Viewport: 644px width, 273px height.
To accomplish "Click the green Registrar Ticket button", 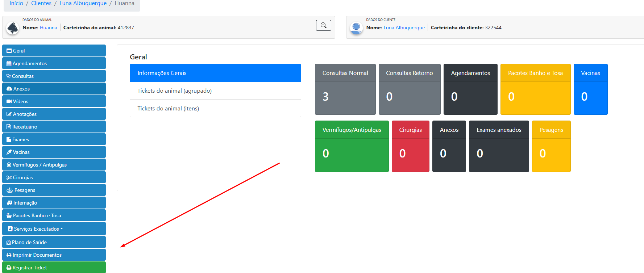I will point(54,268).
